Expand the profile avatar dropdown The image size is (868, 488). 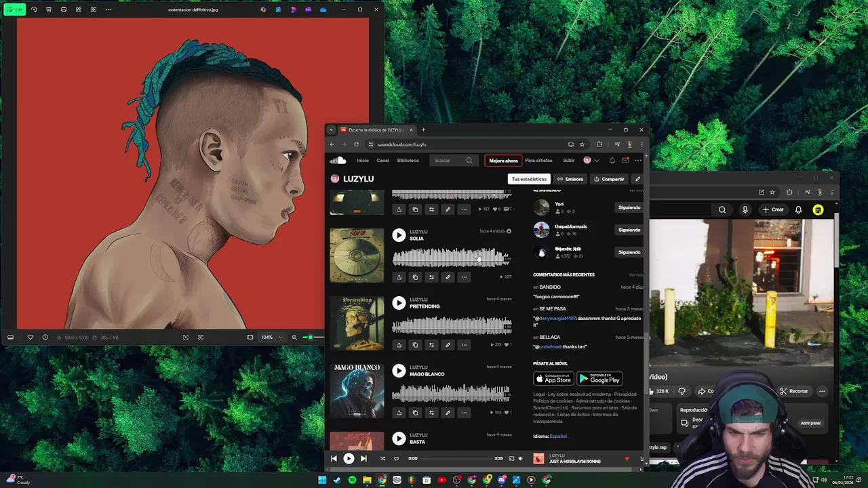(x=591, y=161)
